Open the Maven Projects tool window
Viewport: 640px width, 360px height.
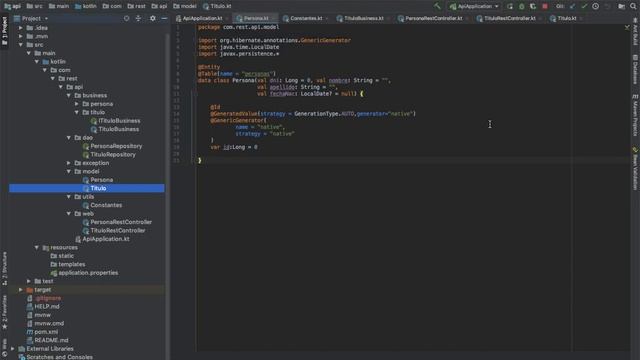[635, 115]
